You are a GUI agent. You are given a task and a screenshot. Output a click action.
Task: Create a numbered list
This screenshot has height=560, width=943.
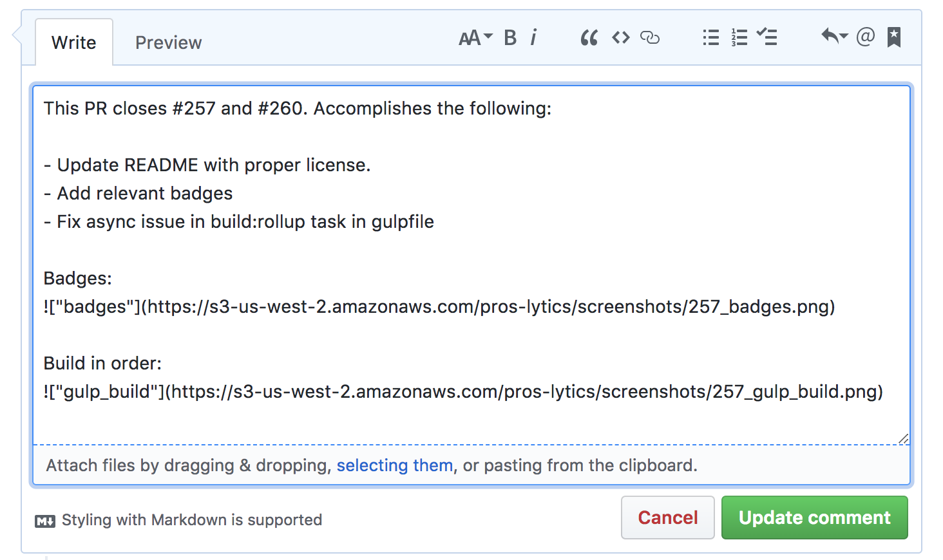pos(739,38)
